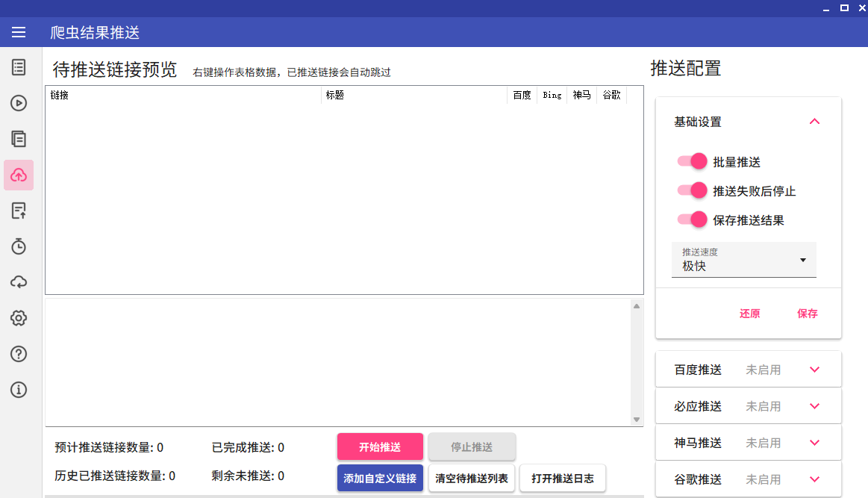The height and width of the screenshot is (498, 868).
Task: Click the log area scrollbar down arrow
Action: click(637, 420)
